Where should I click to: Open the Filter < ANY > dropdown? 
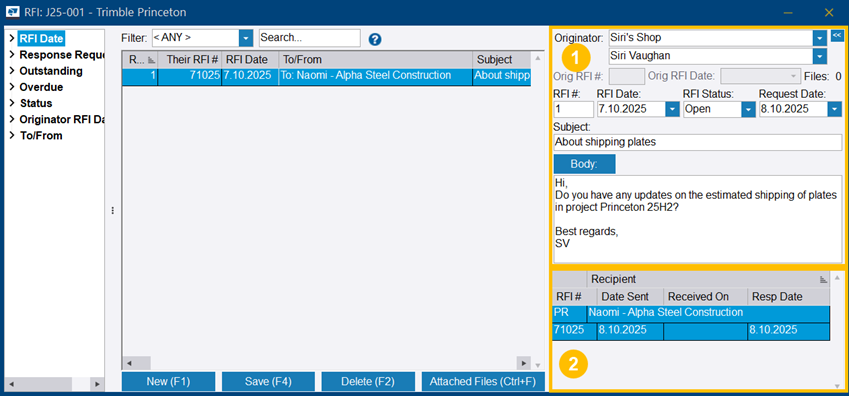pyautogui.click(x=246, y=38)
